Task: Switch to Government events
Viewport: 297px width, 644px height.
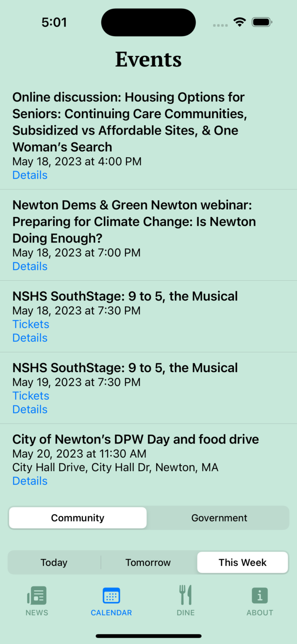Action: [219, 518]
